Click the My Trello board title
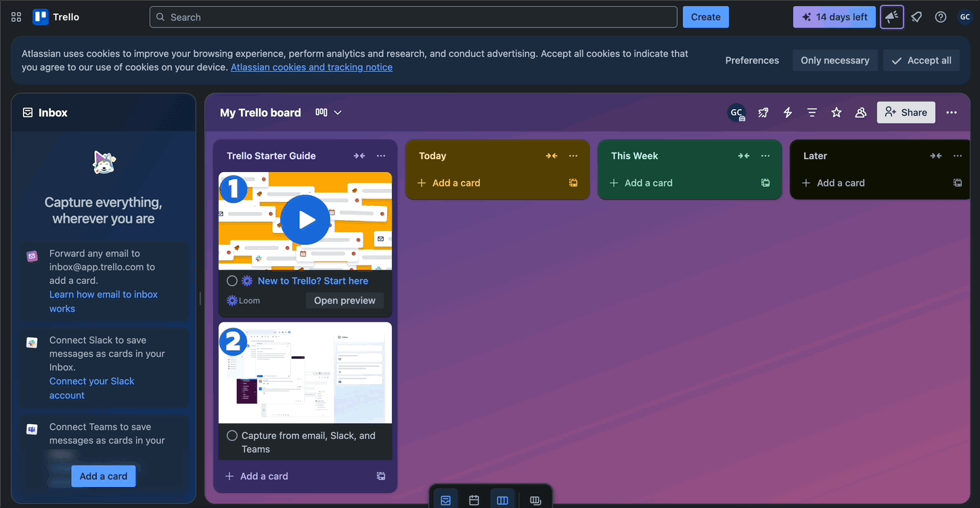Screen dimensions: 980x508 click(x=261, y=112)
